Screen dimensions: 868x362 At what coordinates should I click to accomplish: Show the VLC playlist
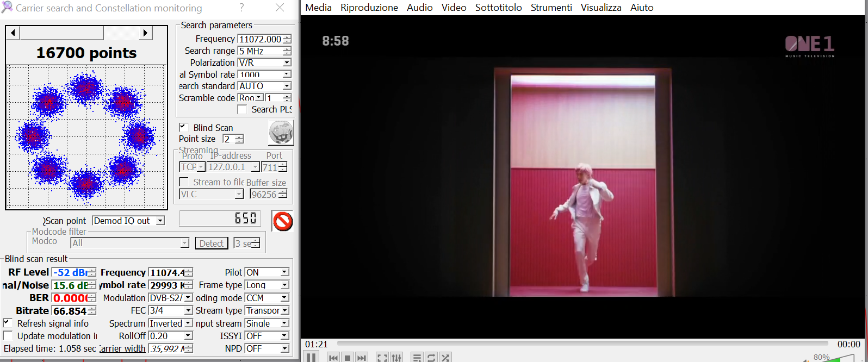click(417, 358)
